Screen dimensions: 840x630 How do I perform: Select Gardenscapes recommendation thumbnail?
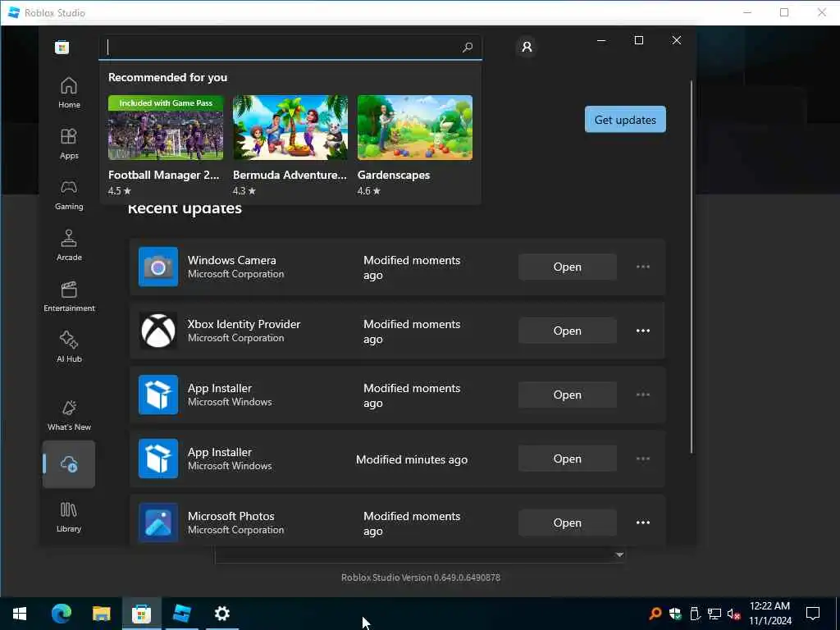[414, 127]
